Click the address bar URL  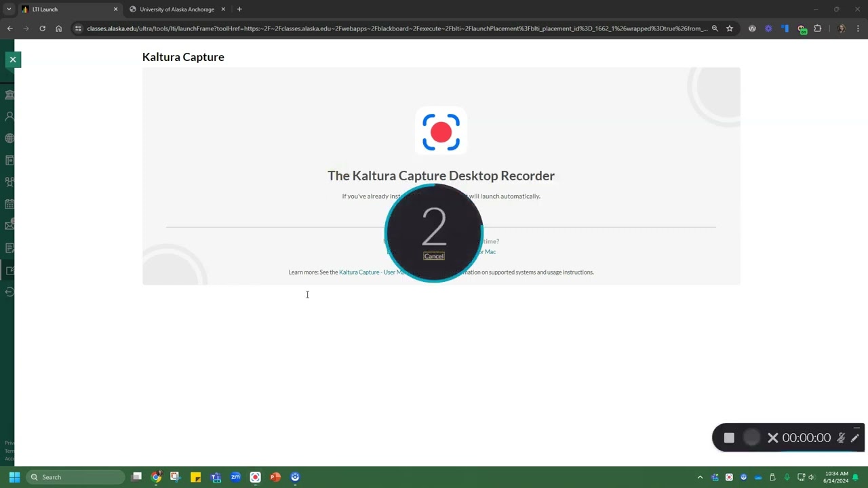pyautogui.click(x=397, y=28)
